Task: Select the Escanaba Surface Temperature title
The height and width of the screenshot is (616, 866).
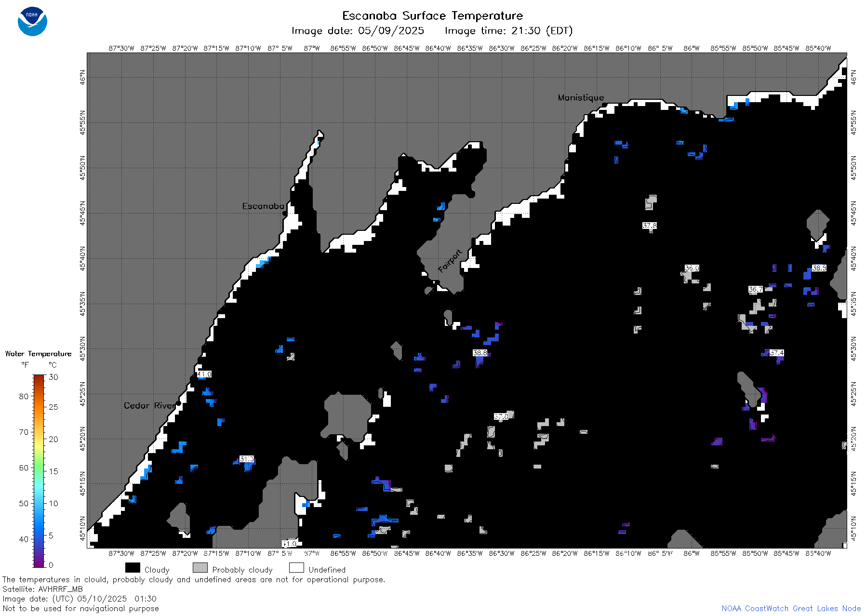Action: click(432, 15)
